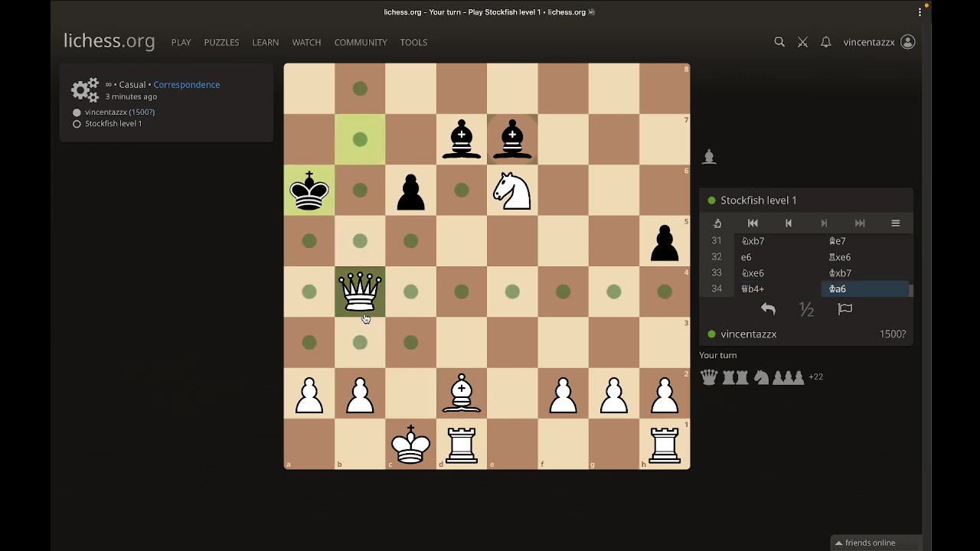Propose a takeback with the arrow icon
980x551 pixels.
[768, 309]
